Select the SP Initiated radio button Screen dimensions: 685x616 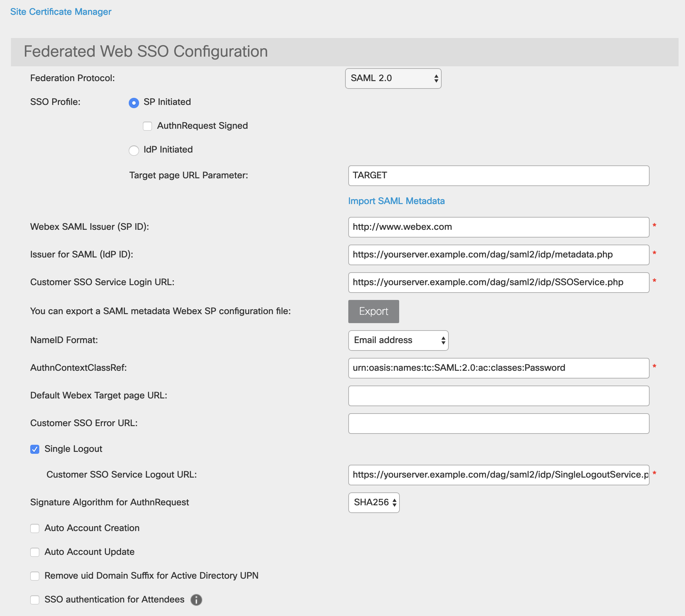point(134,103)
